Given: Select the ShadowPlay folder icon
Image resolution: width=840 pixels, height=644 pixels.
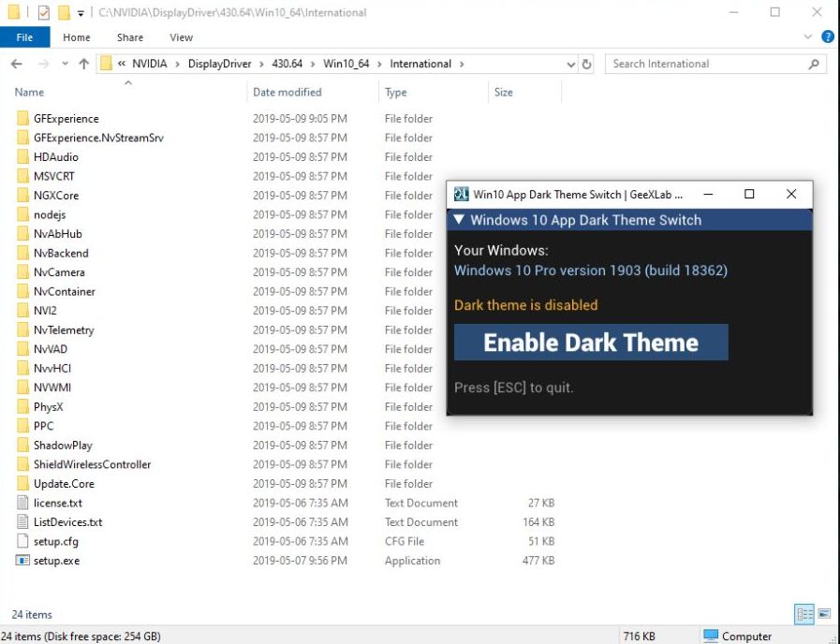Looking at the screenshot, I should pos(23,446).
